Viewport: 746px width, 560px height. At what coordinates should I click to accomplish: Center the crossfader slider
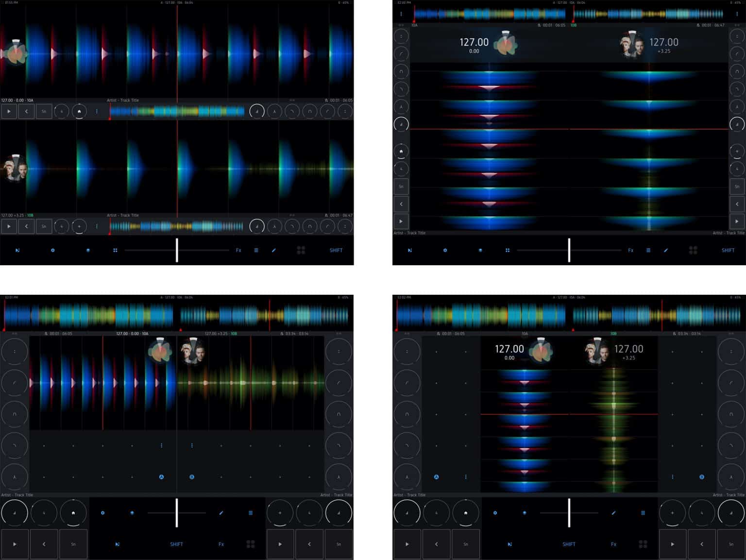(x=177, y=250)
